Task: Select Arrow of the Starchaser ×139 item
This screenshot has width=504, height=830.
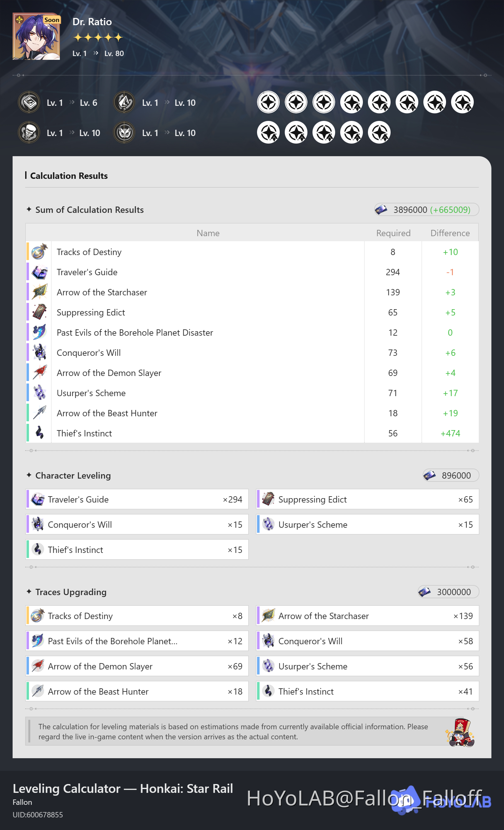Action: (368, 616)
